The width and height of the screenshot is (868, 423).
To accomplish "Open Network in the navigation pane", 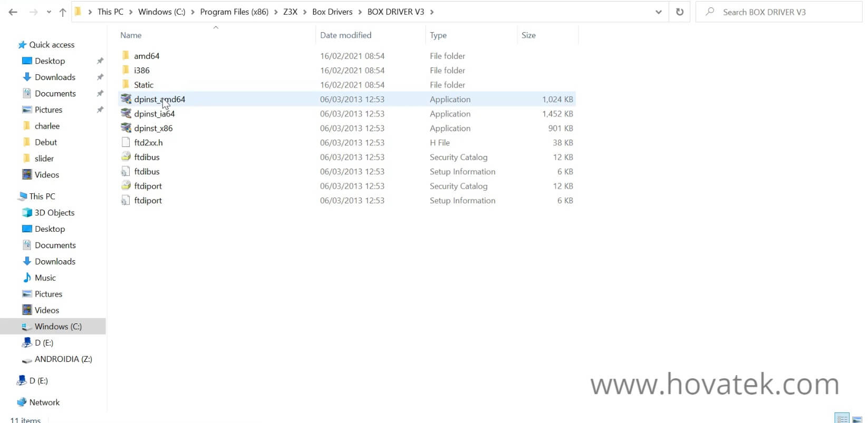I will tap(44, 402).
